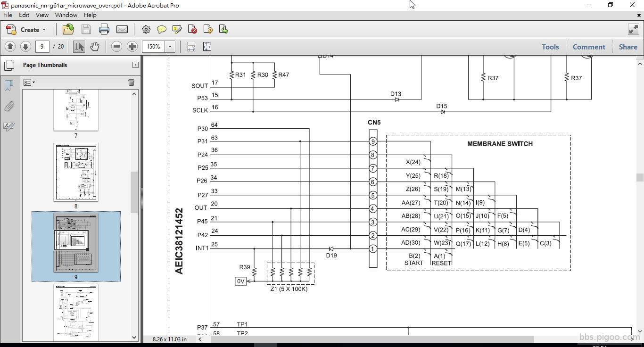Click the thumbnails panel scrollbar thumb
The image size is (644, 347).
tap(134, 192)
